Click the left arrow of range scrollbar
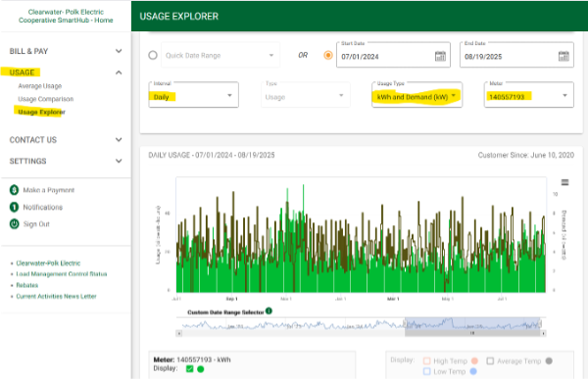588x380 pixels. (x=179, y=333)
